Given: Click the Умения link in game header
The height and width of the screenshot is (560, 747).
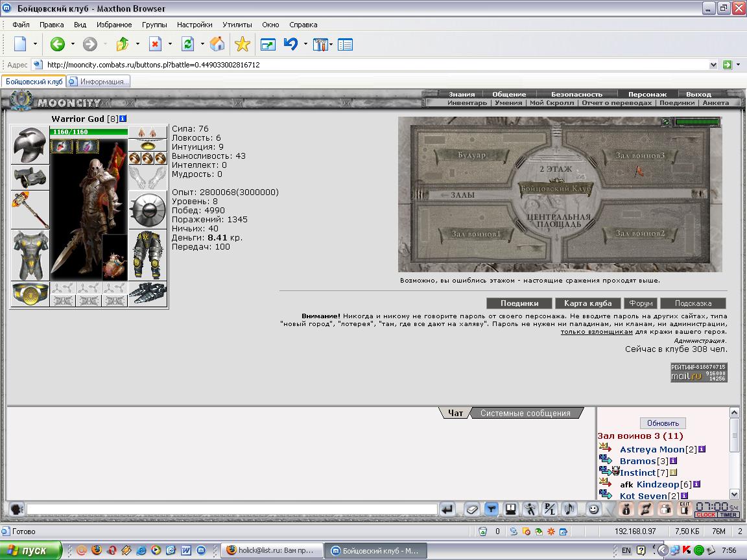Looking at the screenshot, I should [x=508, y=102].
